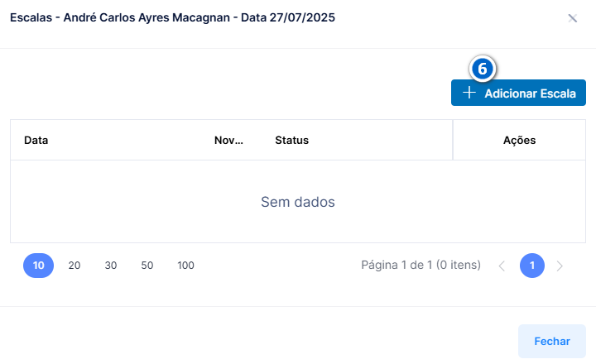The width and height of the screenshot is (596, 364).
Task: Set page size to 20
Action: (x=74, y=266)
